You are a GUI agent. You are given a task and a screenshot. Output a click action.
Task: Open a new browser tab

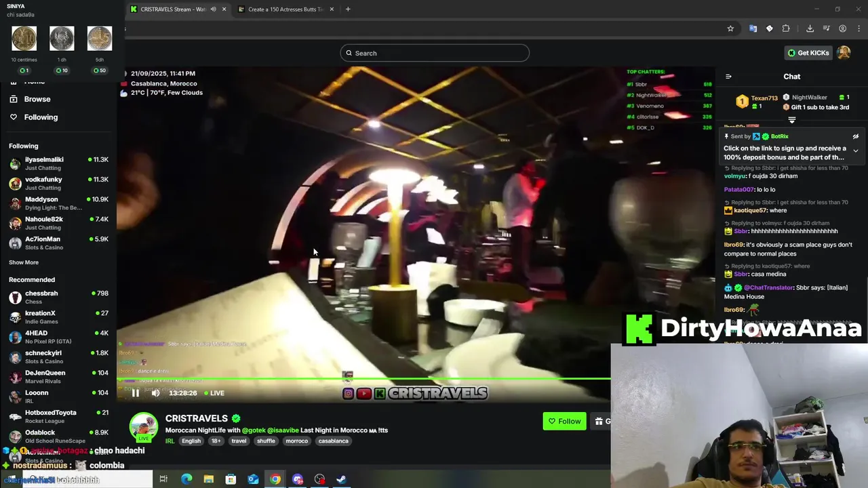tap(348, 9)
